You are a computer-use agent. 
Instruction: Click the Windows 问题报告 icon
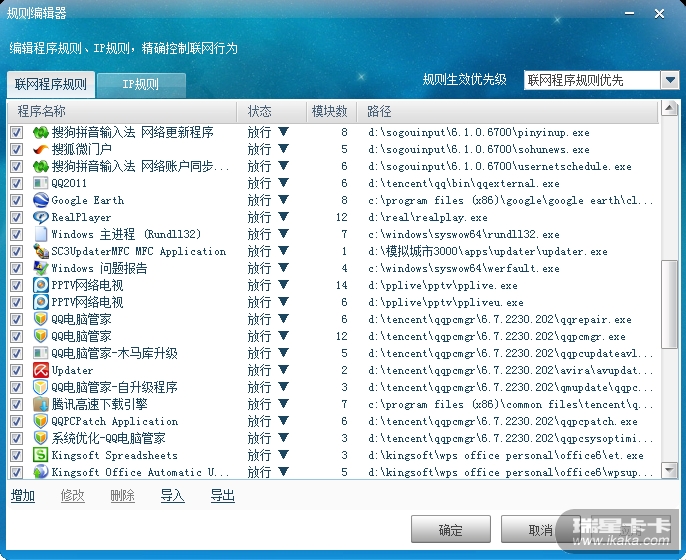(41, 268)
